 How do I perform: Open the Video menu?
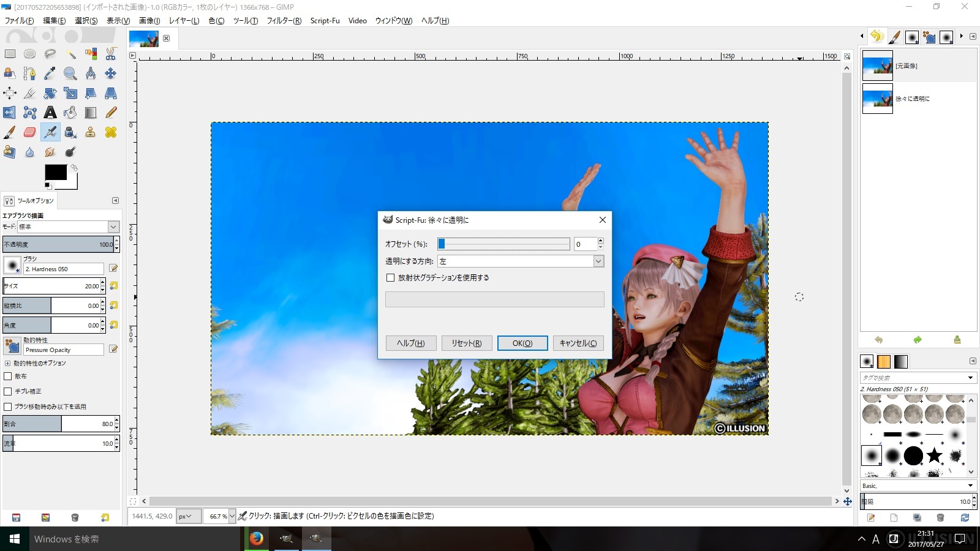click(358, 21)
